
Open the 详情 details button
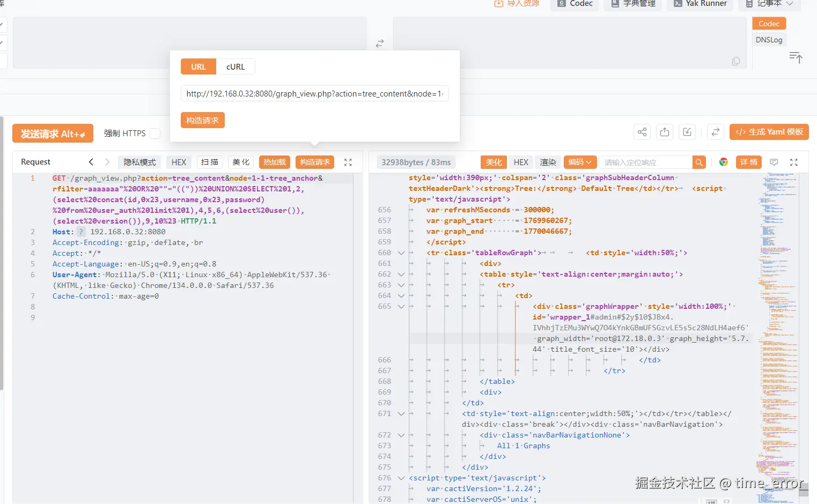click(x=748, y=162)
